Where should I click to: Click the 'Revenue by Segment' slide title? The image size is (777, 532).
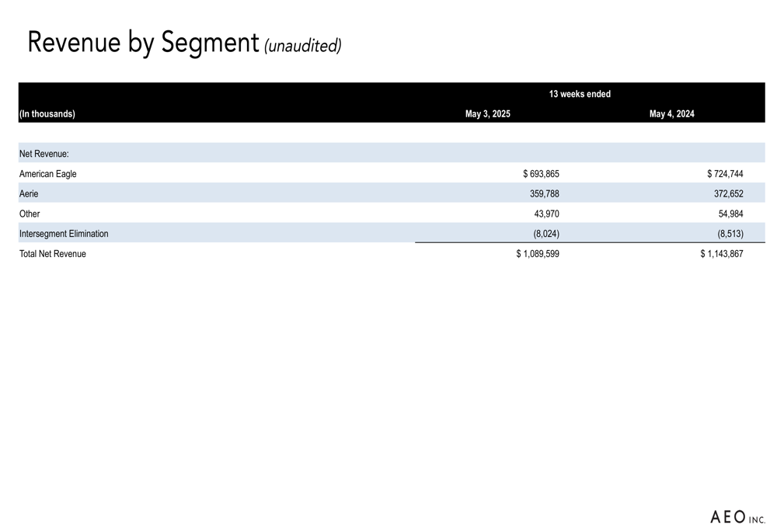[143, 43]
